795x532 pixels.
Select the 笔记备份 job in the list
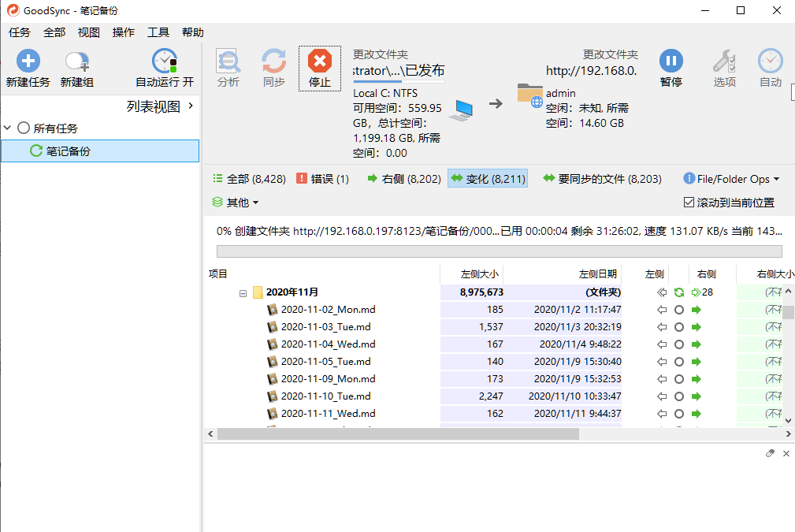tap(100, 151)
